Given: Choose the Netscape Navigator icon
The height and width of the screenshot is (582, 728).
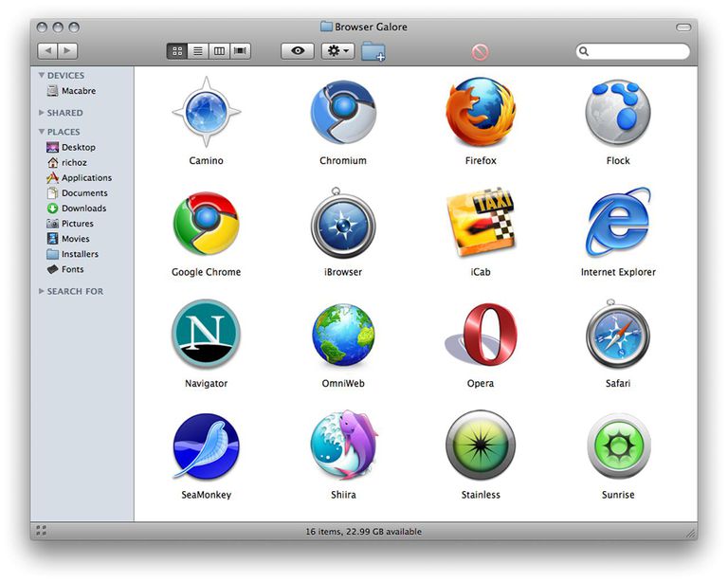Looking at the screenshot, I should (x=206, y=334).
